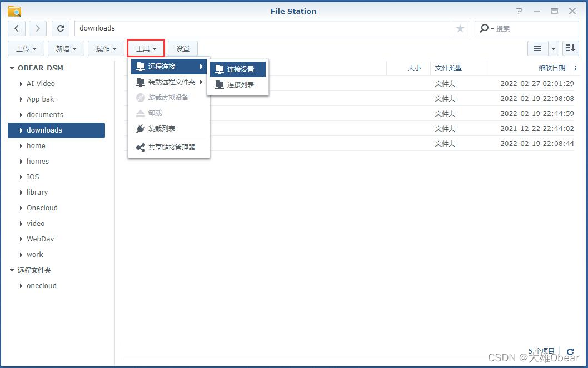This screenshot has height=368, width=588.
Task: Go back with the left arrow button
Action: point(17,28)
